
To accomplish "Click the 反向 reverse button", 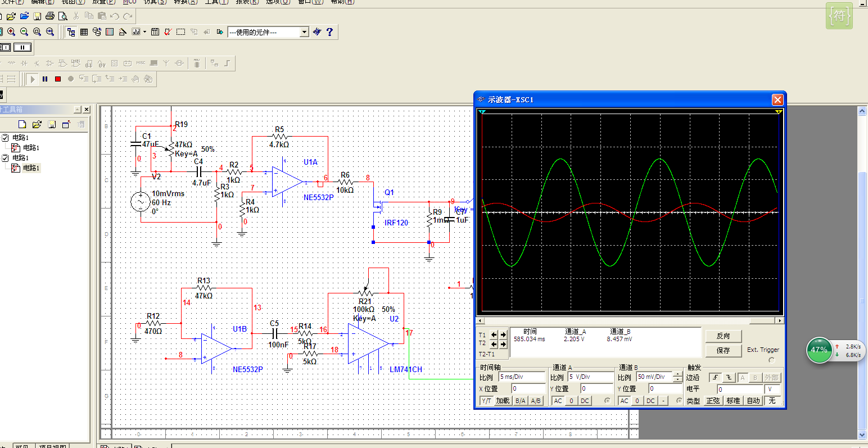I will 723,336.
